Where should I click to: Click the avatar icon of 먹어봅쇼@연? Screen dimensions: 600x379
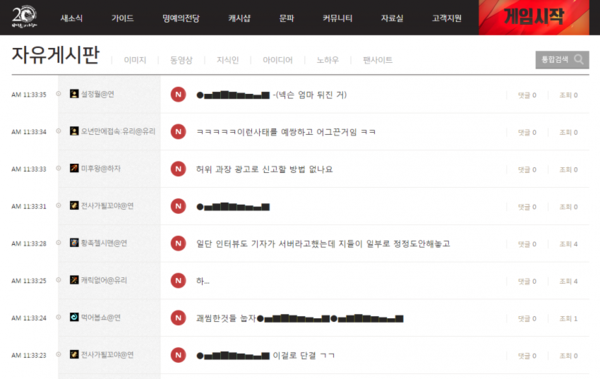click(74, 317)
